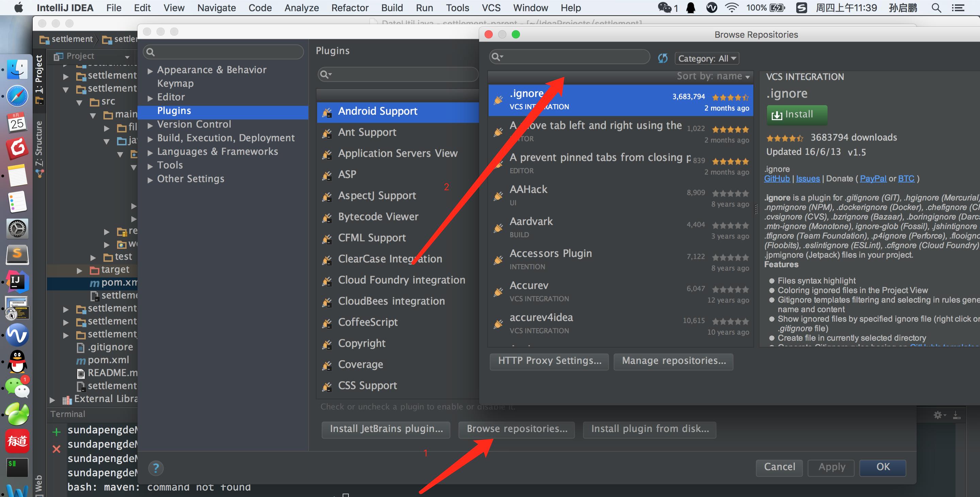
Task: Select AAHack plugin in repository list
Action: [620, 196]
